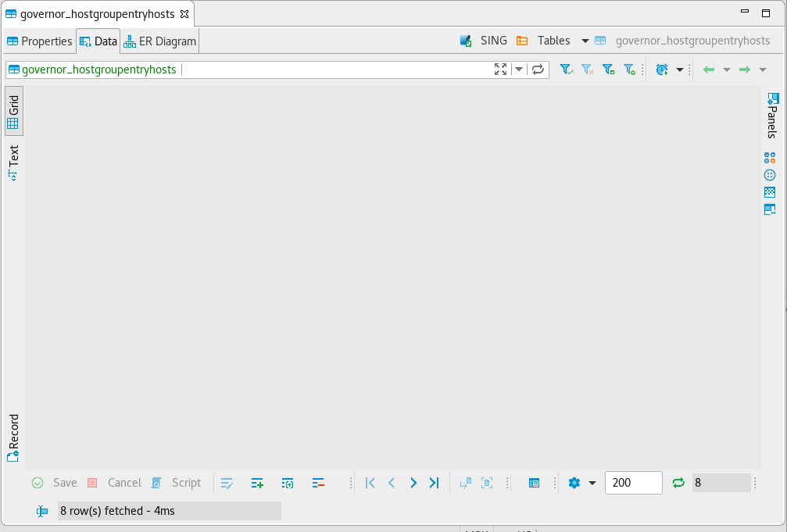
Task: Expand the filter field with four-arrows icon
Action: pyautogui.click(x=500, y=70)
